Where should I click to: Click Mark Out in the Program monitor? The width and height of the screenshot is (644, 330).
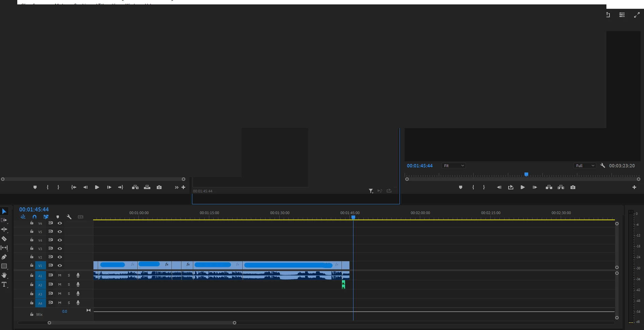tap(484, 187)
